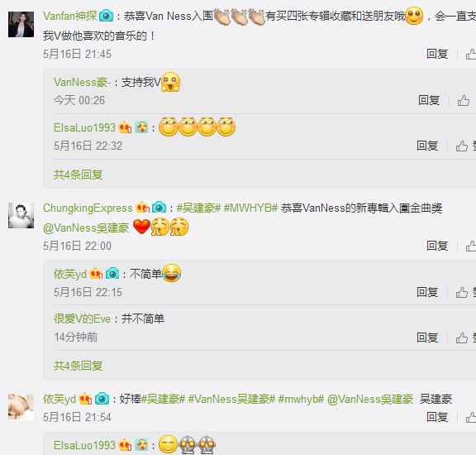Open the #MWHYB# hashtag link

250,208
